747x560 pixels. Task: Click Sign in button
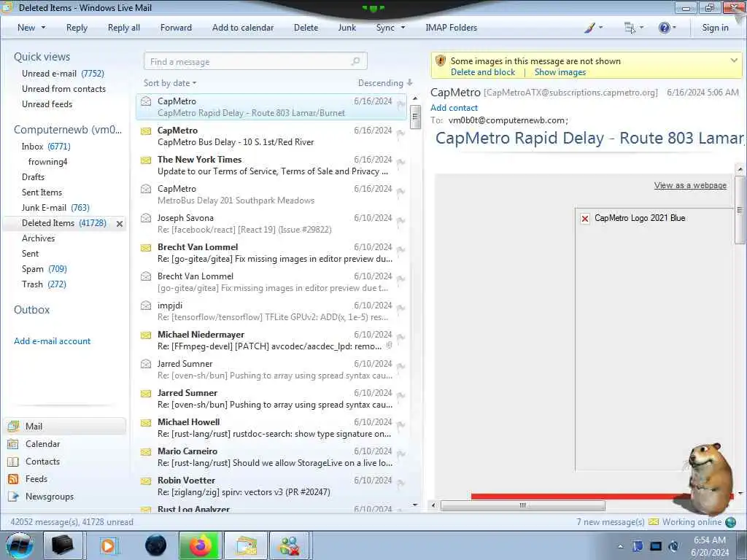click(715, 28)
